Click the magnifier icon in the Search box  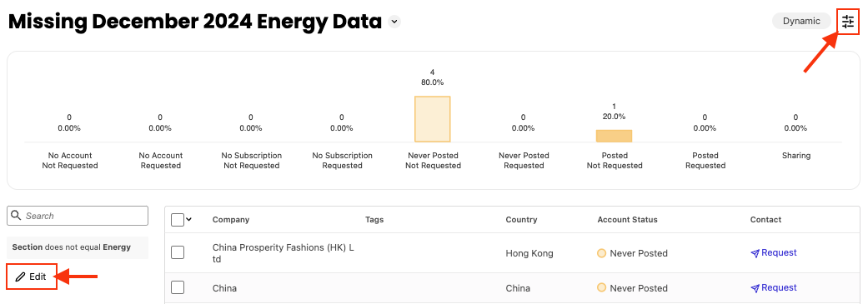tap(16, 216)
